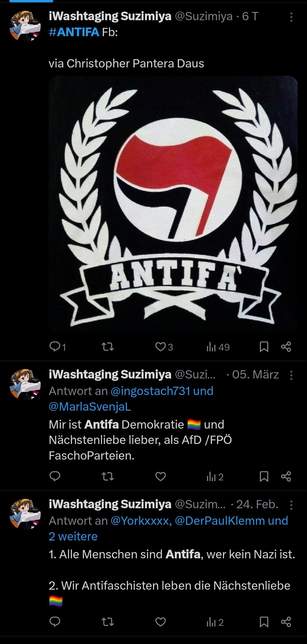The image size is (307, 644).
Task: Open the @MarlaSvenjaL mention link
Action: 90,407
